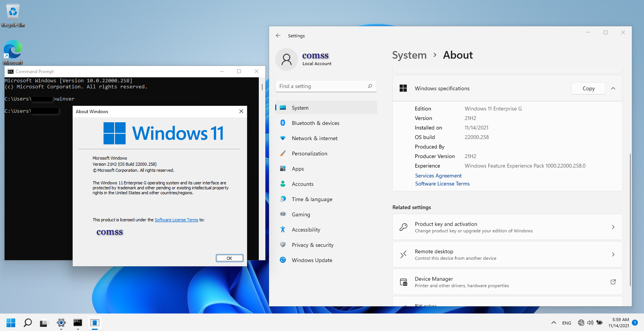Click the search magnifier in Find a setting
644x331 pixels.
click(370, 86)
